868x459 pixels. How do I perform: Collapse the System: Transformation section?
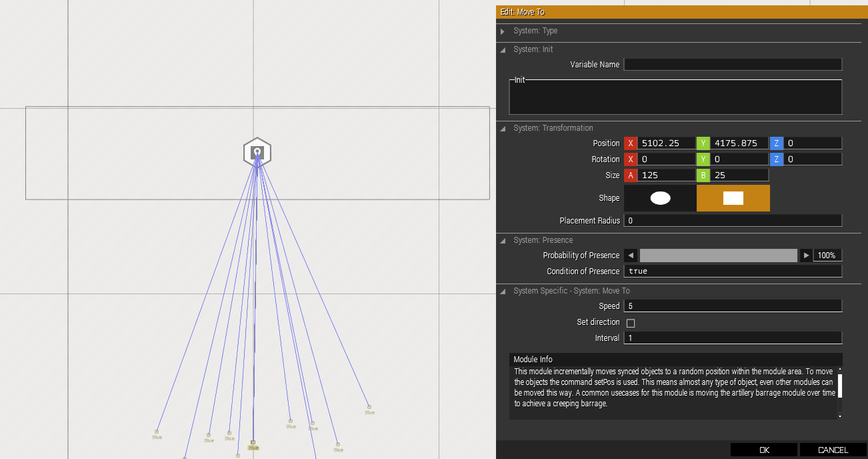pyautogui.click(x=502, y=129)
